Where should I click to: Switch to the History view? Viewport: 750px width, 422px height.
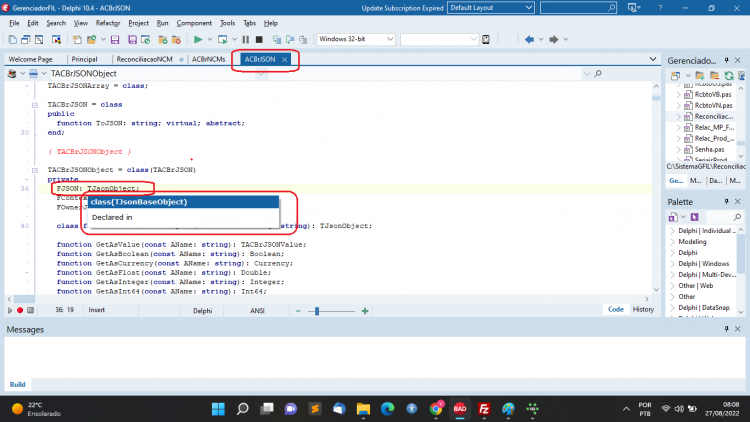[643, 310]
